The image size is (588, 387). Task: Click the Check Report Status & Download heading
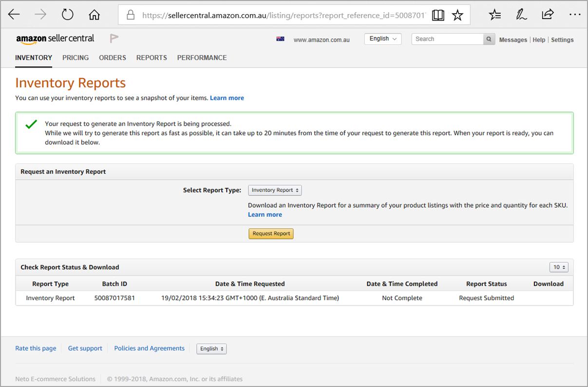click(x=70, y=267)
